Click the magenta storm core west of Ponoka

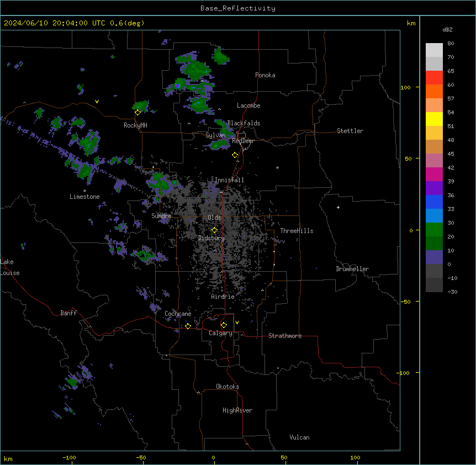tap(177, 86)
